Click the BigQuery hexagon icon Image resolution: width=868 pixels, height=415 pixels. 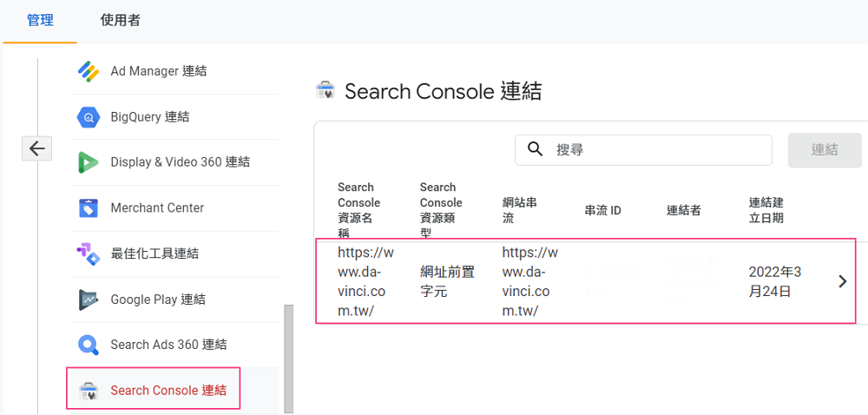89,117
